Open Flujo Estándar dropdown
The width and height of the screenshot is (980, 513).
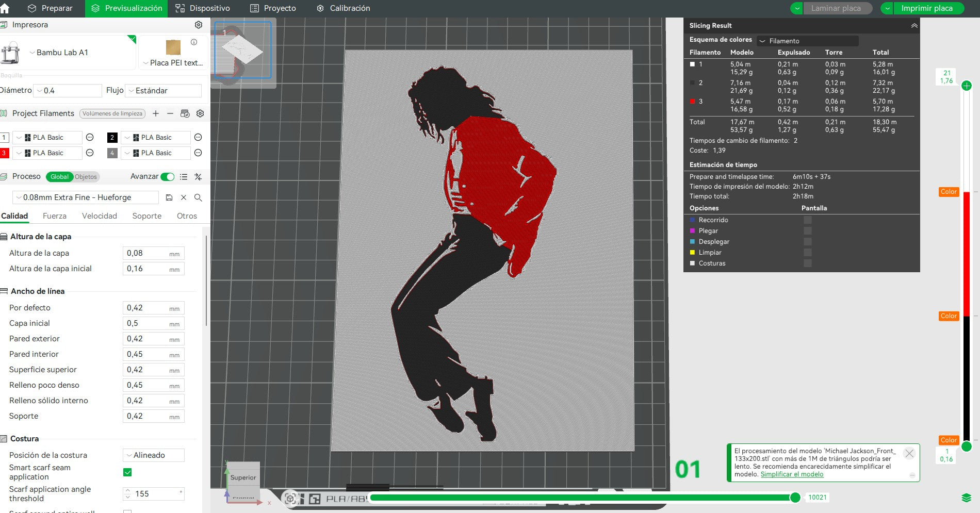click(x=164, y=91)
